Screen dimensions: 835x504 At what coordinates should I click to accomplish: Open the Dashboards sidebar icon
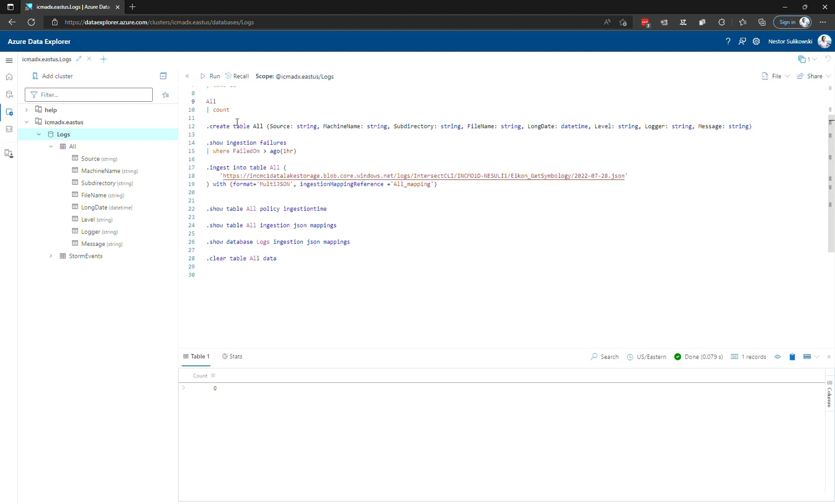pyautogui.click(x=9, y=129)
